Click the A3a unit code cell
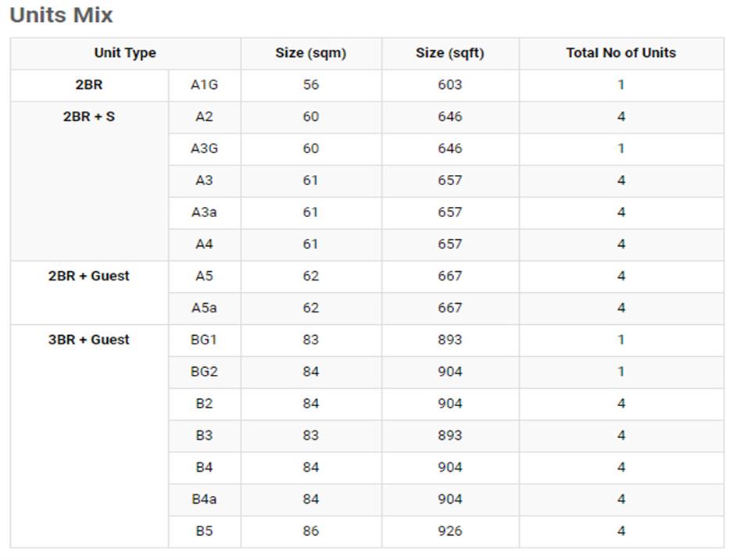 click(x=204, y=212)
